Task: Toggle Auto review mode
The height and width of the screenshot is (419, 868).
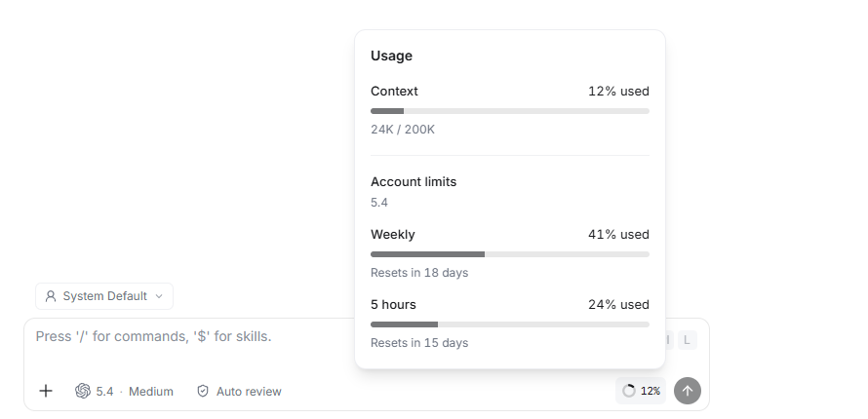Action: [x=239, y=392]
